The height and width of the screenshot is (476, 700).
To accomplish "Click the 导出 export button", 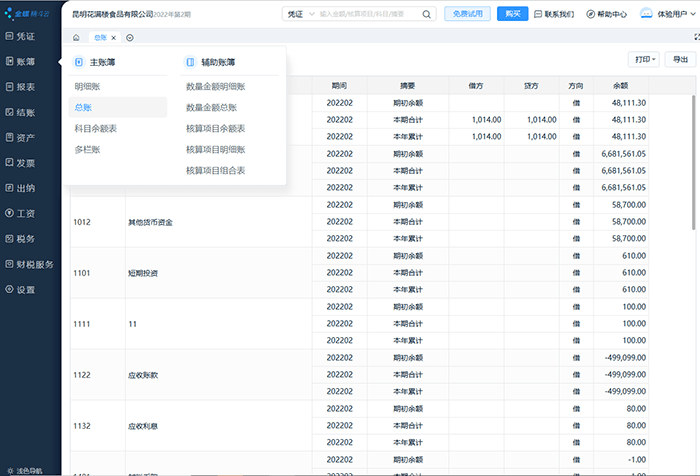I will [680, 59].
